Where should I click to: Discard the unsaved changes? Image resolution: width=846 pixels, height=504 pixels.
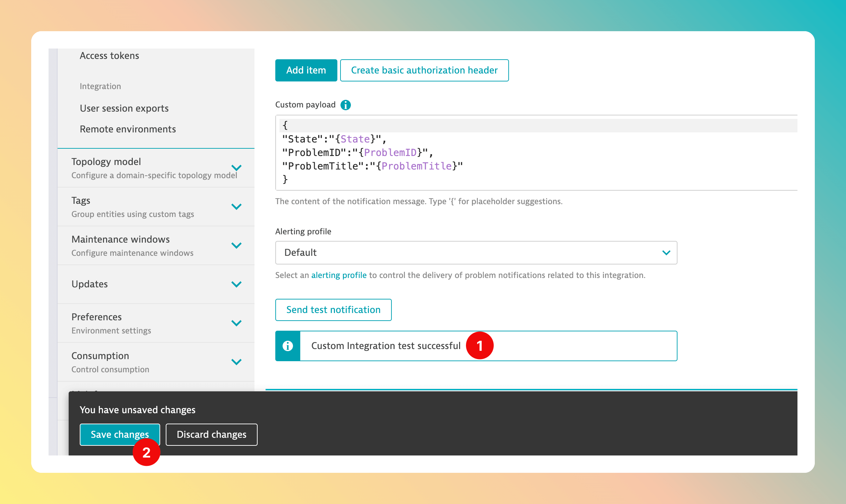211,435
